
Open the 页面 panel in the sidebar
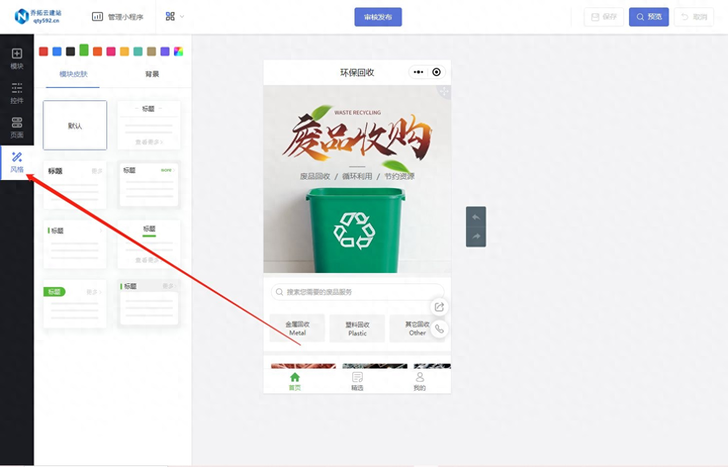pyautogui.click(x=17, y=127)
